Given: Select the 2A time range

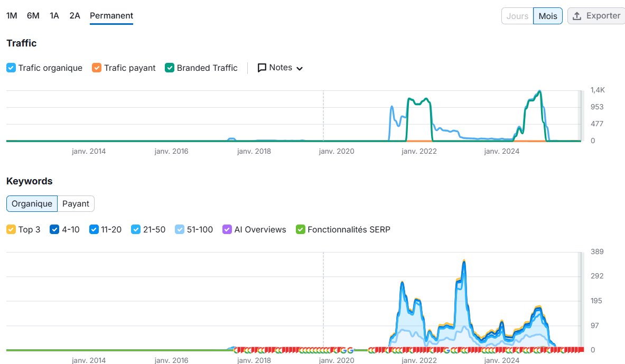Looking at the screenshot, I should [74, 15].
